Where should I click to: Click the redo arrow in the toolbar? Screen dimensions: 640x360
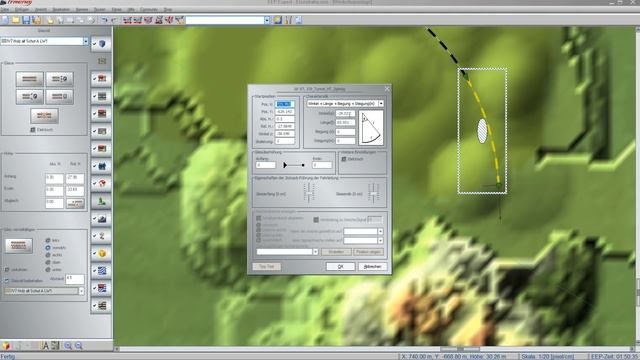[x=114, y=20]
